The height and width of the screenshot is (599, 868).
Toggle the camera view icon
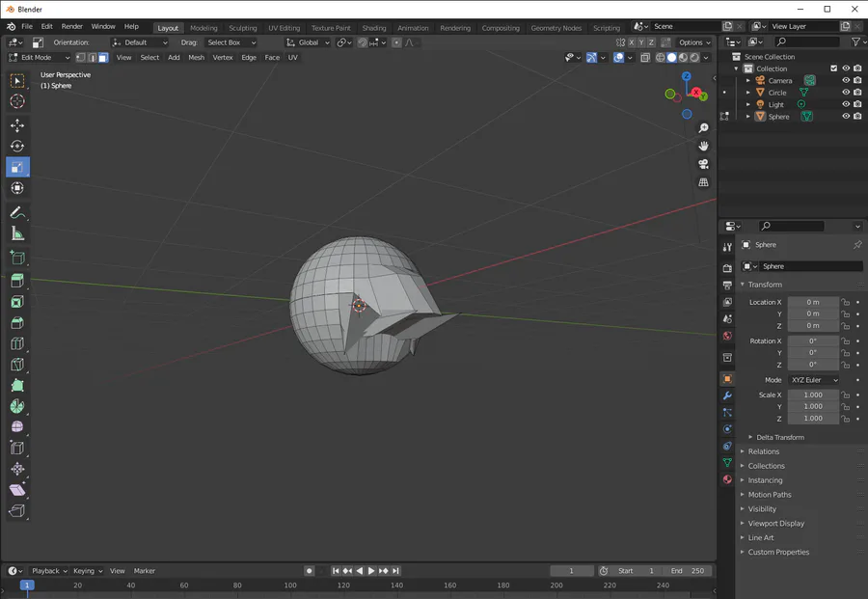703,164
